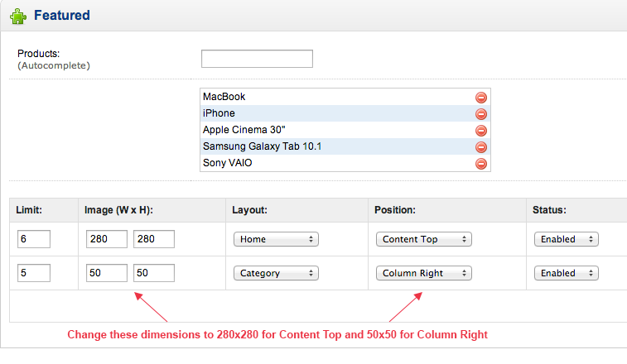Select the limit field containing 6
Image resolution: width=627 pixels, height=364 pixels.
click(x=34, y=239)
